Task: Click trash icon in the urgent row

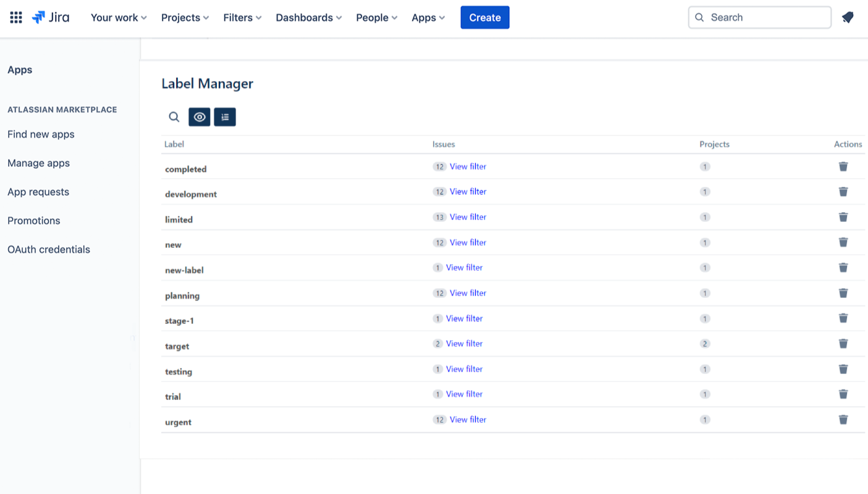Action: coord(843,420)
